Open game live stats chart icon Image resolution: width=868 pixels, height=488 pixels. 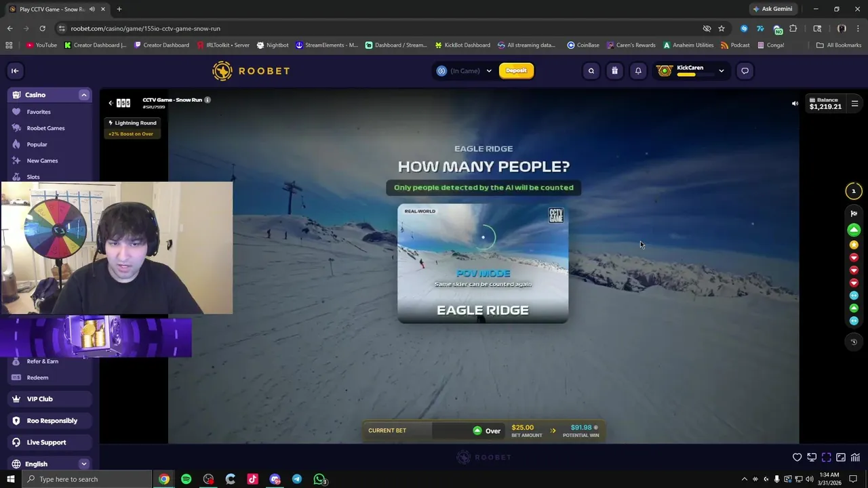[855, 457]
